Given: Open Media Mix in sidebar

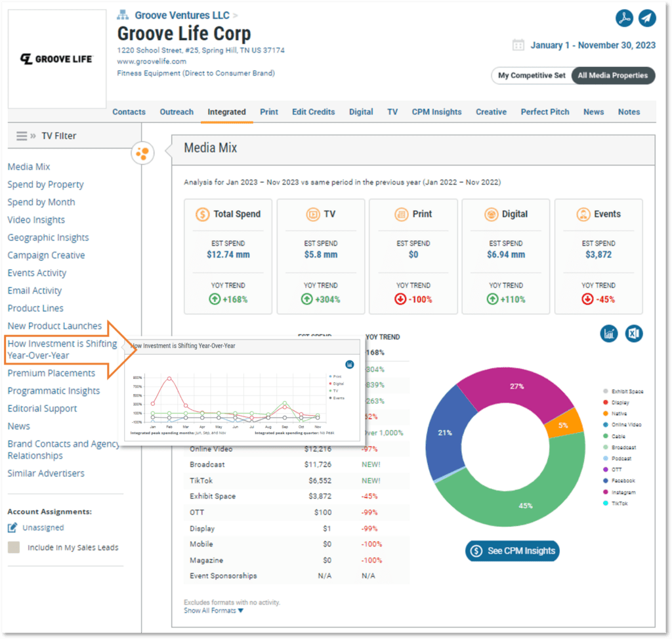Looking at the screenshot, I should (29, 167).
